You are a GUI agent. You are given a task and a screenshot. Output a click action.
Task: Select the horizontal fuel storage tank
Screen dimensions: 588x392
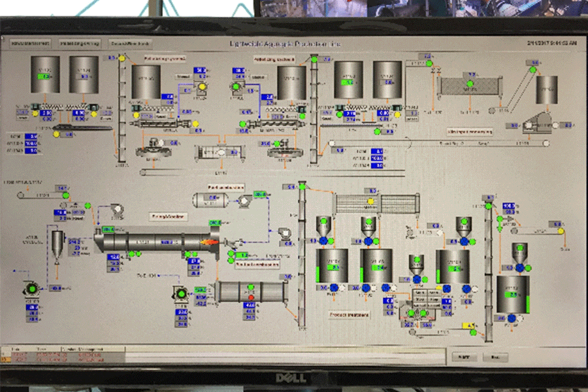tap(211, 200)
